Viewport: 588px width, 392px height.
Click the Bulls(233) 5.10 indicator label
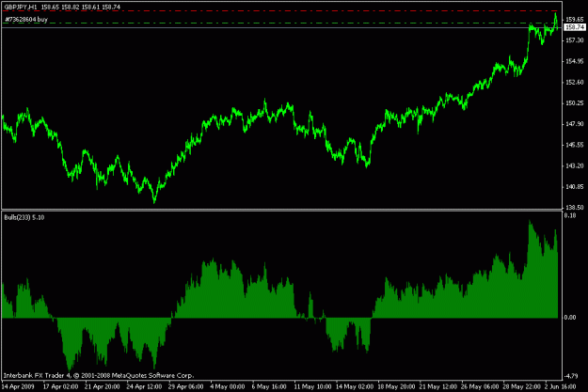tap(24, 217)
